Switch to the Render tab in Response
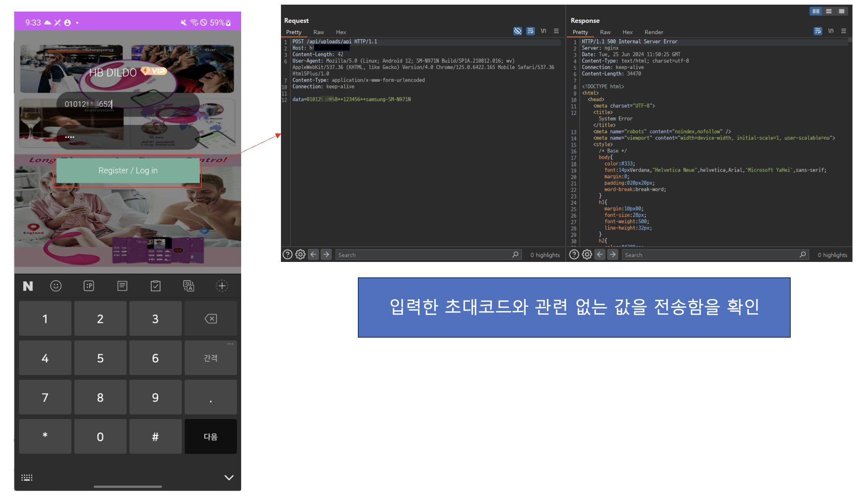868x503 pixels. coord(654,32)
